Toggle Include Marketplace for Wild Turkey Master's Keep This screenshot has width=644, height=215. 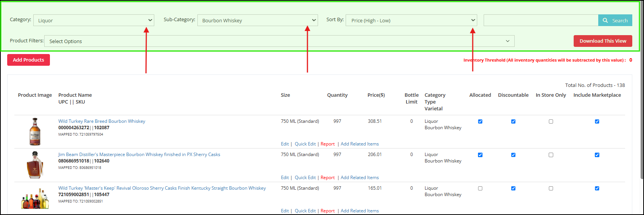597,188
